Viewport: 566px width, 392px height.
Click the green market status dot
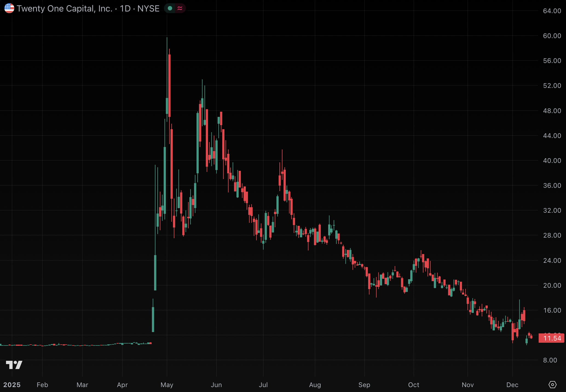pos(170,8)
